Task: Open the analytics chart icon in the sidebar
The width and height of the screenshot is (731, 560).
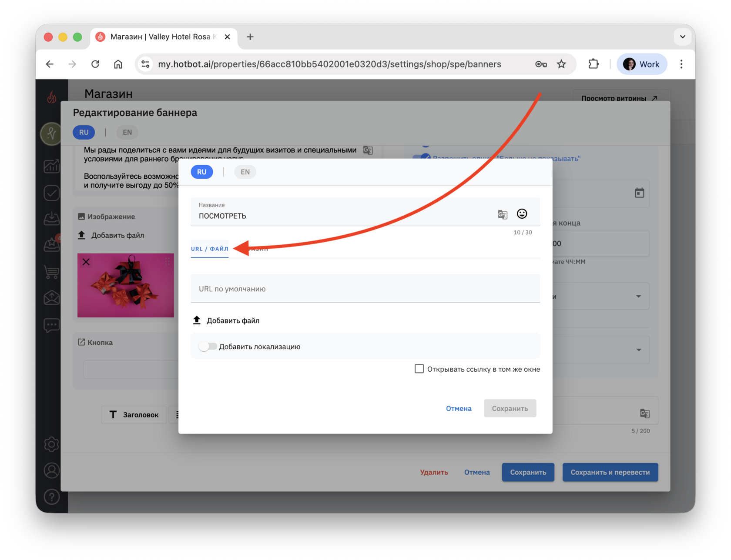Action: click(x=52, y=166)
